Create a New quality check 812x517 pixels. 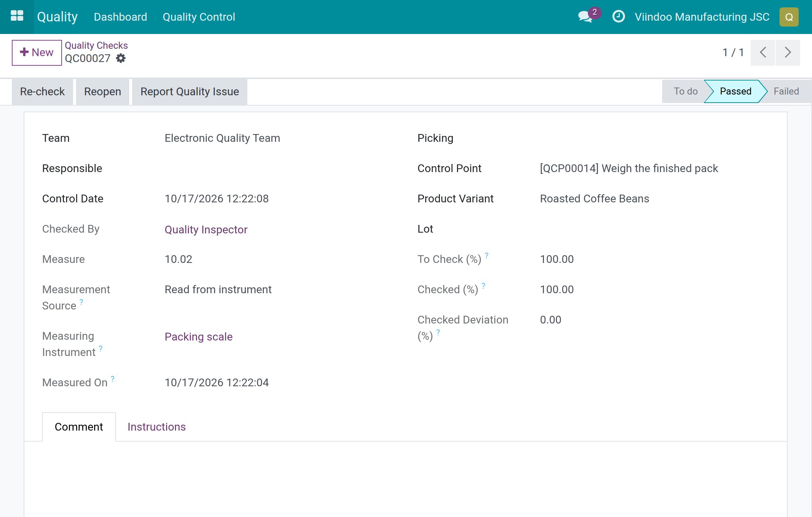37,52
